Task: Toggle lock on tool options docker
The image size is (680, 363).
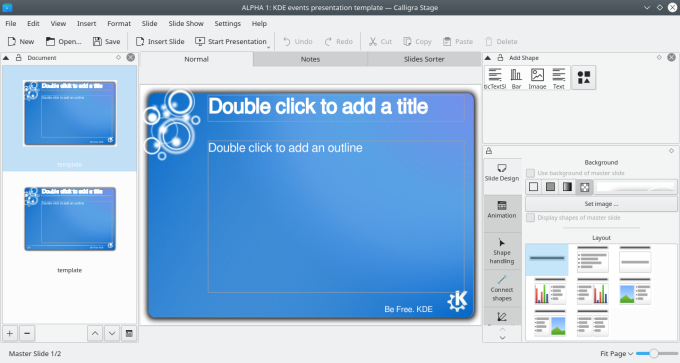Action: click(489, 151)
